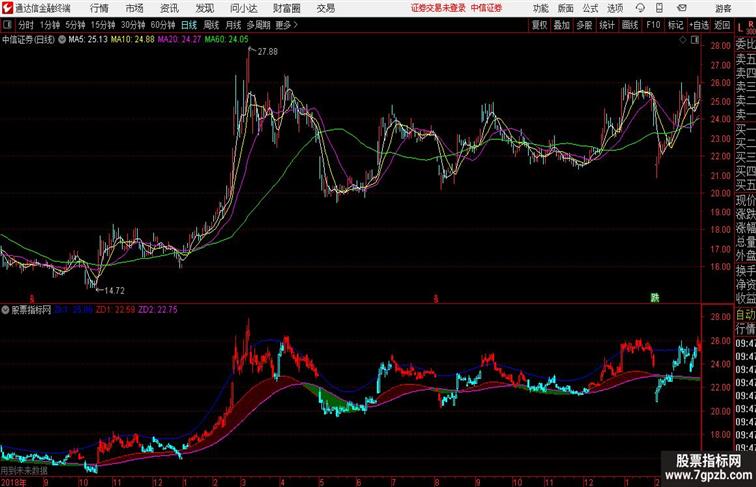Switch to 分时 chart period

(26, 25)
